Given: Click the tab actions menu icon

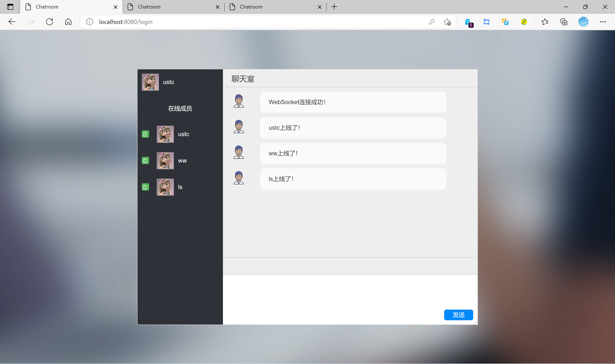Looking at the screenshot, I should (x=10, y=7).
